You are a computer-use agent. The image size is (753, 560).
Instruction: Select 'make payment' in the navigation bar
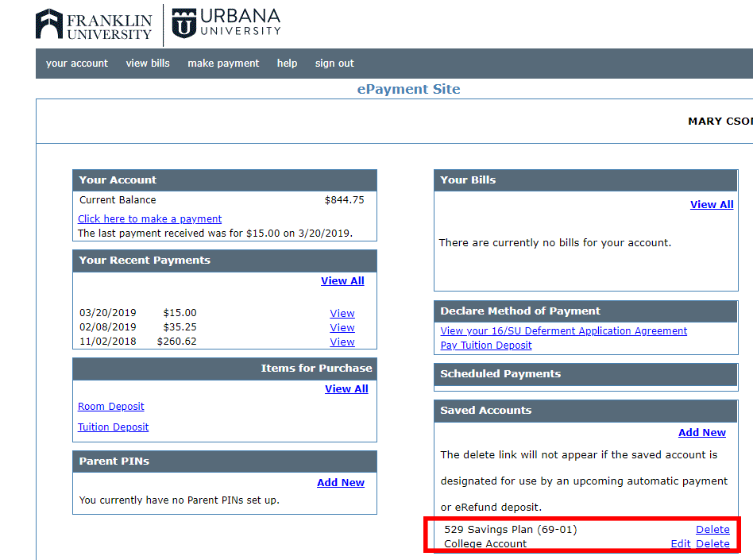[223, 64]
